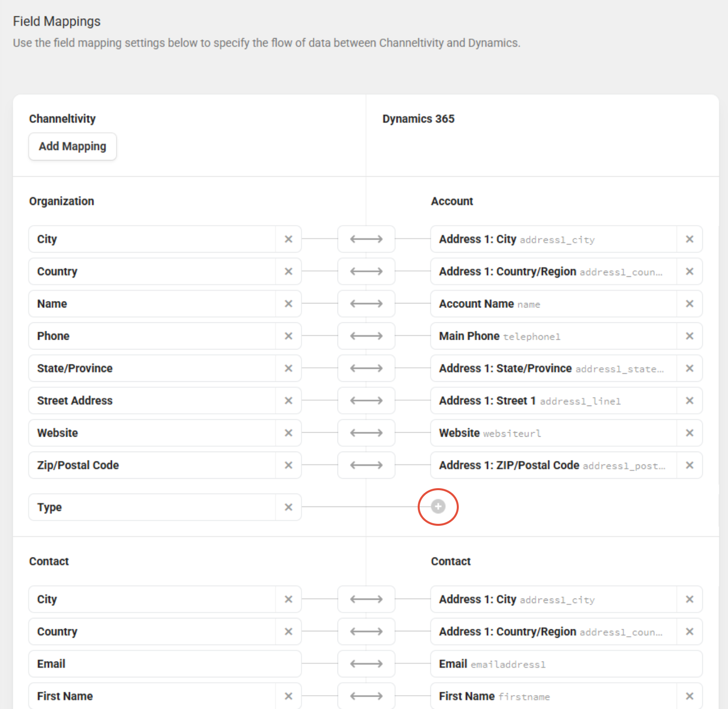Open Organization City field selector
This screenshot has height=709, width=728.
[x=152, y=239]
